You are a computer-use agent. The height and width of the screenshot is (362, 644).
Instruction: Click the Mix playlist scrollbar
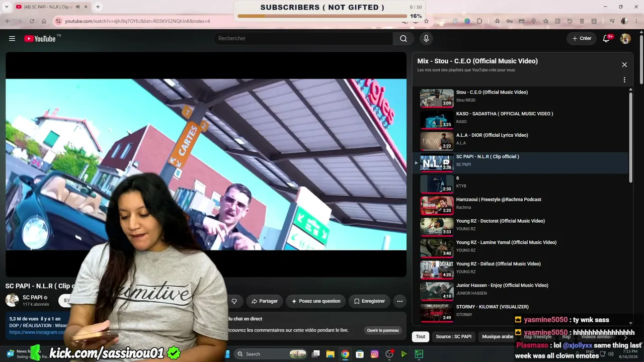(631, 137)
